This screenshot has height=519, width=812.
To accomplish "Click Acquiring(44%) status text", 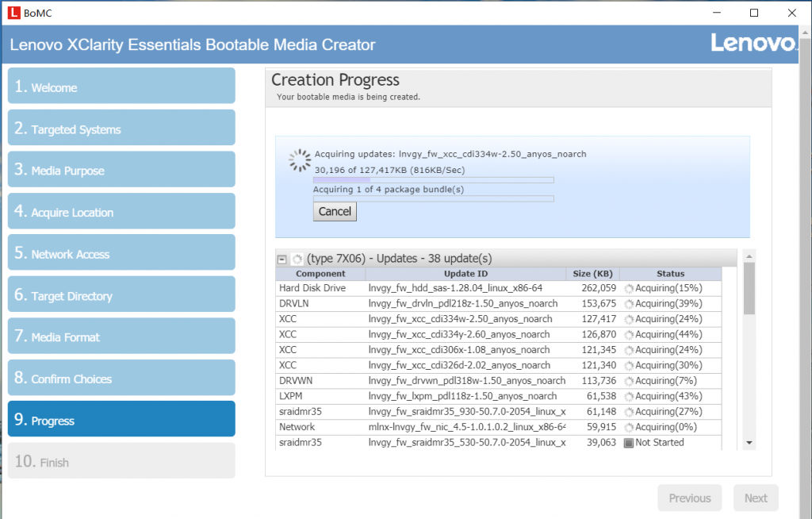I will (x=668, y=334).
